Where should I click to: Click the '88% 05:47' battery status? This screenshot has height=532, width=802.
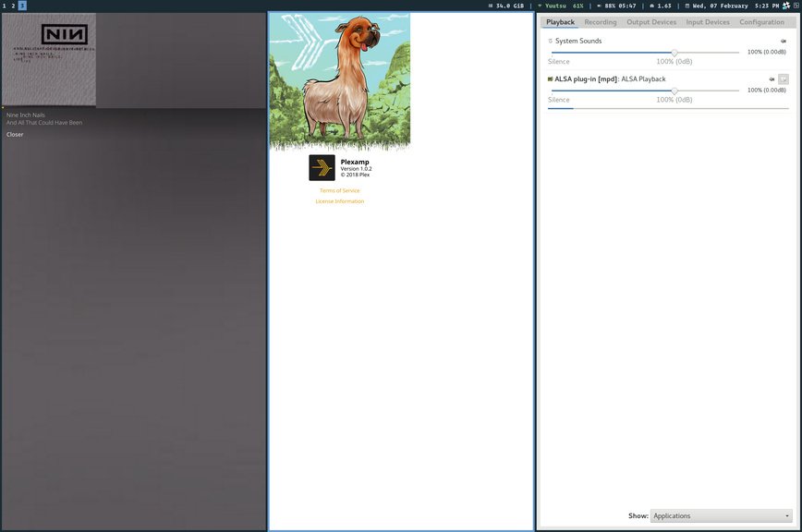(x=620, y=6)
